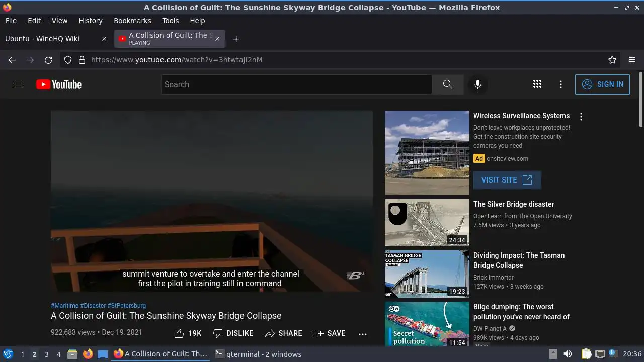Image resolution: width=644 pixels, height=362 pixels.
Task: Open the History menu
Action: click(x=91, y=21)
